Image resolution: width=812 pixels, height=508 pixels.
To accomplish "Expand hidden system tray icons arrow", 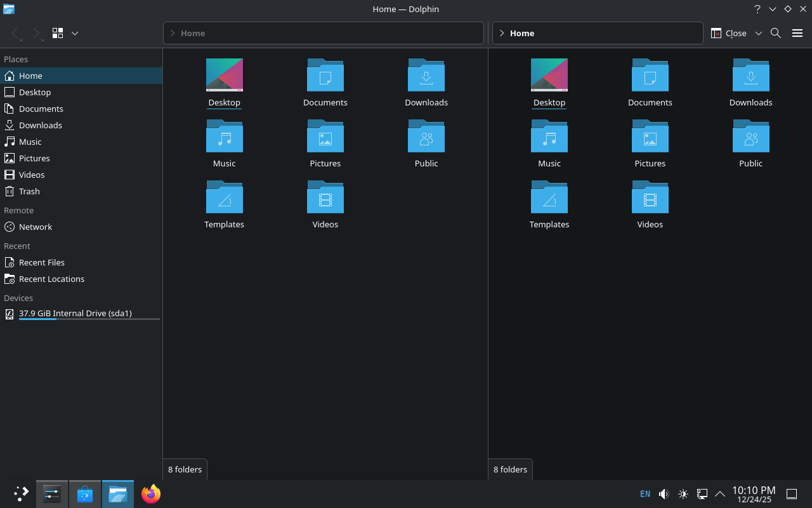I will [720, 494].
